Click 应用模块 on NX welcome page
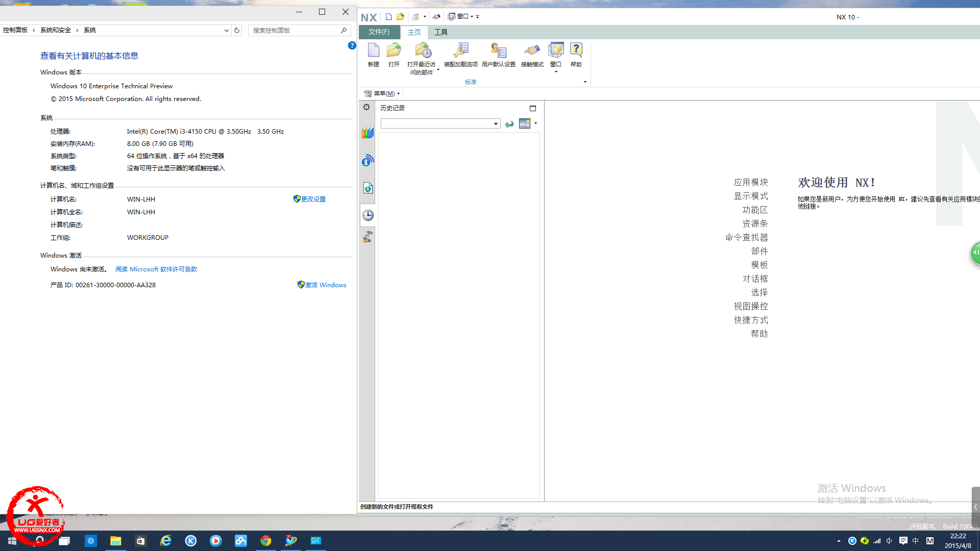Viewport: 980px width, 551px height. (x=751, y=182)
